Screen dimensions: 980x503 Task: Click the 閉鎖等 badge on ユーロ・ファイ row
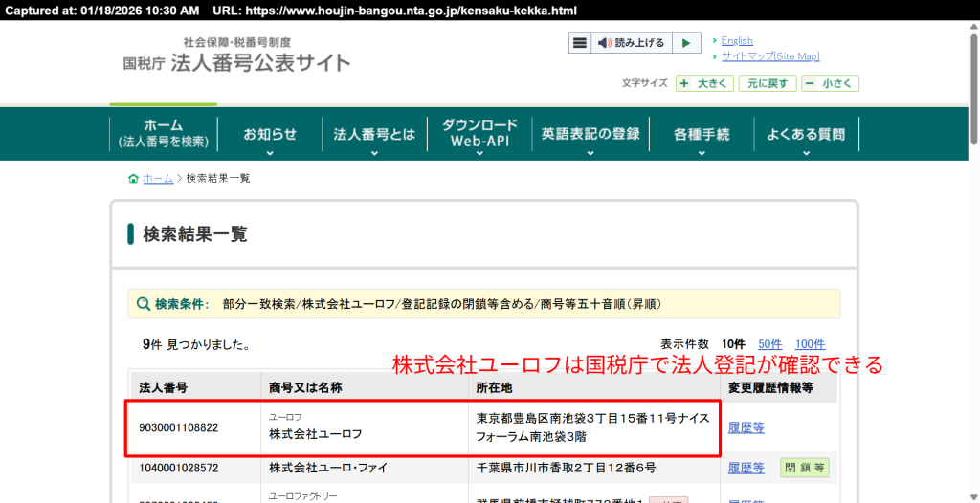click(x=804, y=468)
